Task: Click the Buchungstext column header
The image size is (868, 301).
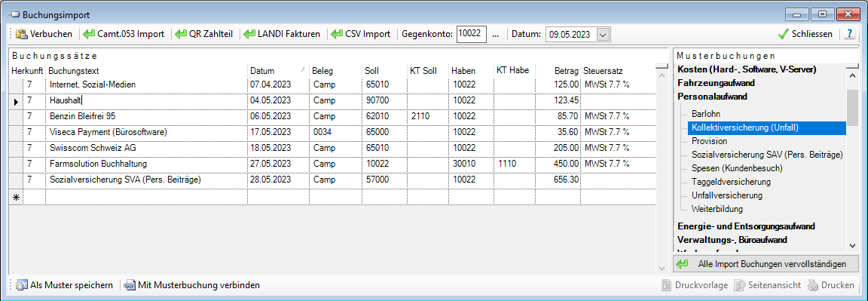Action: 146,70
